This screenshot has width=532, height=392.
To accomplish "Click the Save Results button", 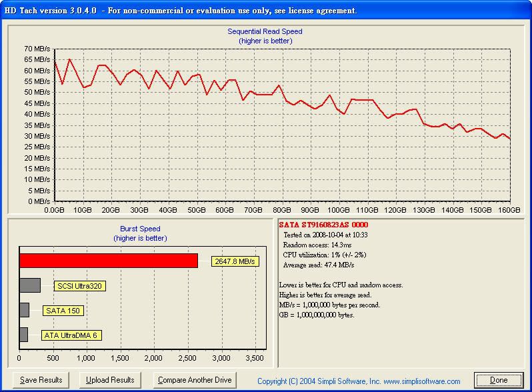I will tap(41, 380).
